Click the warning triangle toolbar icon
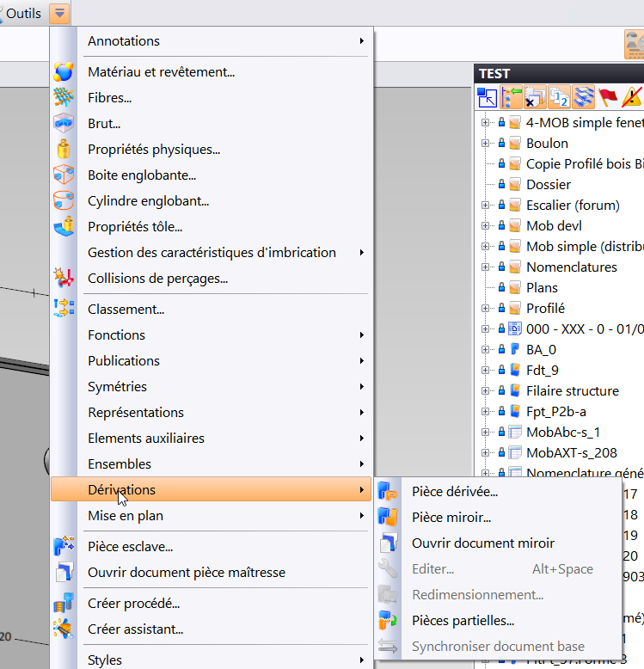 click(632, 97)
